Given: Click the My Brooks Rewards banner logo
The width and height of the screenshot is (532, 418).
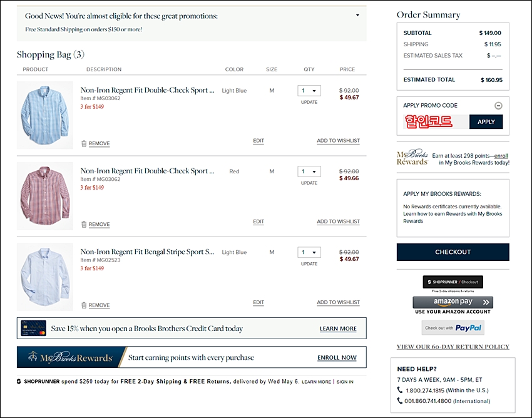Looking at the screenshot, I should (x=70, y=357).
